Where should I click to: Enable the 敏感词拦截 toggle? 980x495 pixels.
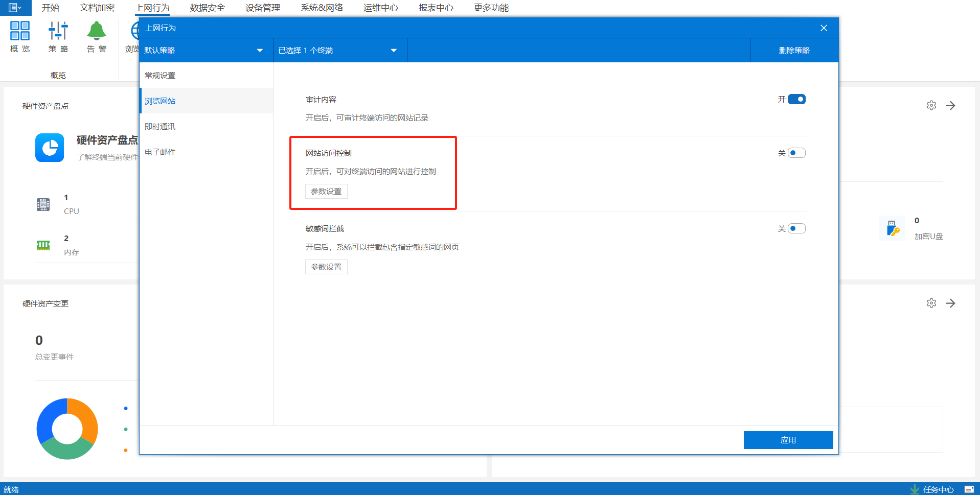pos(796,229)
